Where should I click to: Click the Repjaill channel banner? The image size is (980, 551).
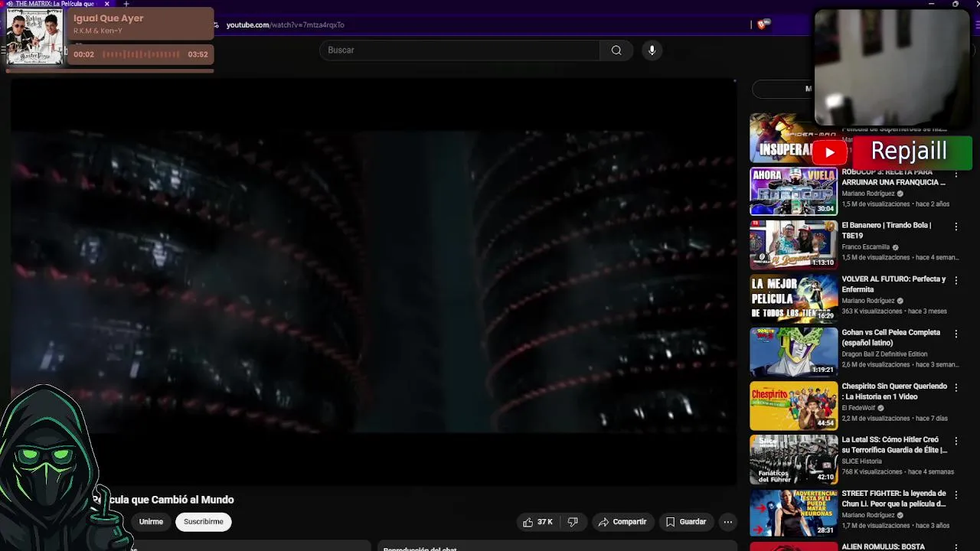[x=910, y=152]
